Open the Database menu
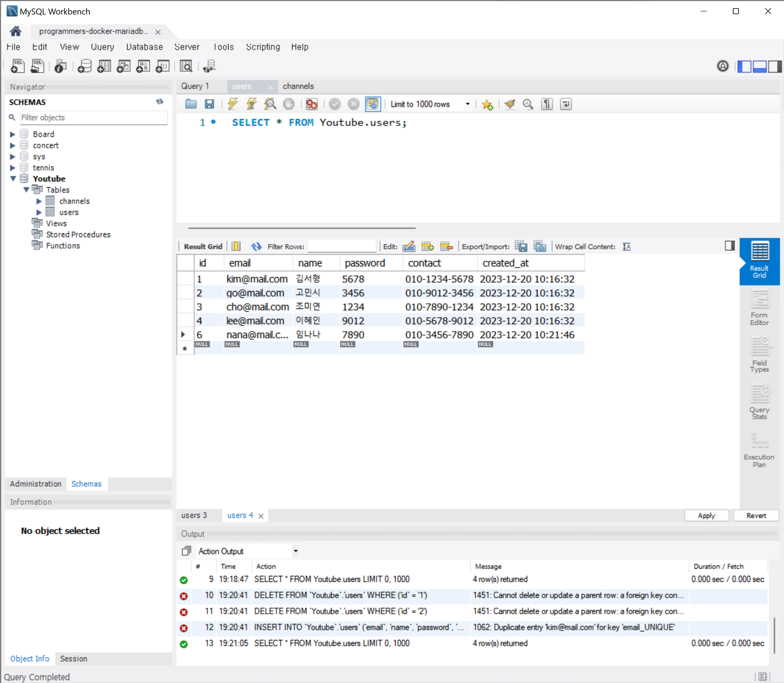 [144, 47]
